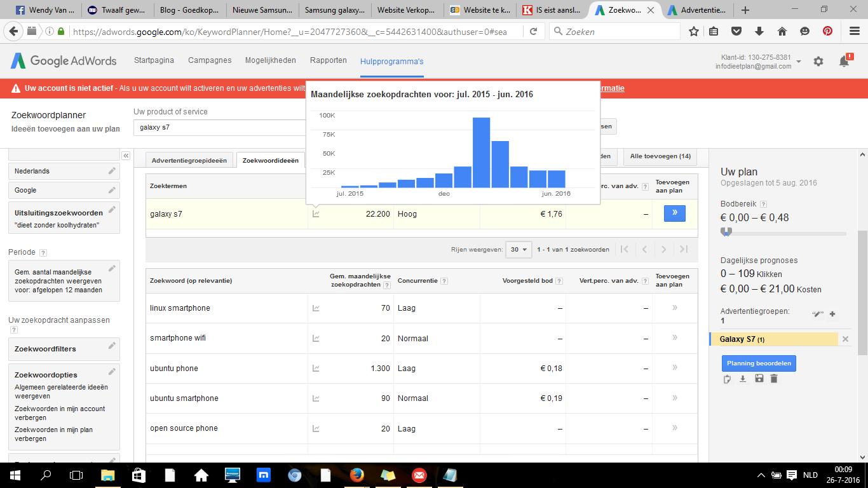Open the Campagnes menu
The height and width of the screenshot is (488, 868).
[x=210, y=60]
